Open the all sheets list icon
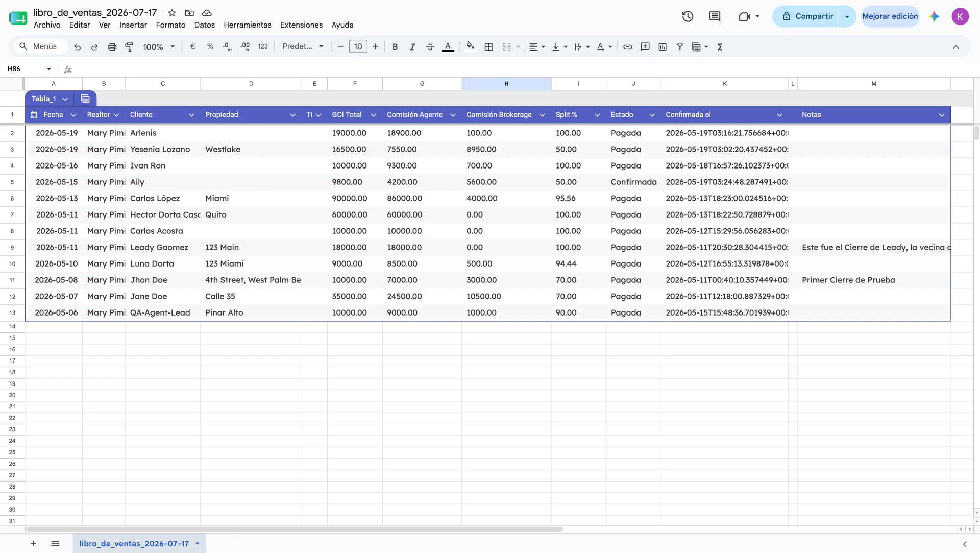 [x=55, y=543]
